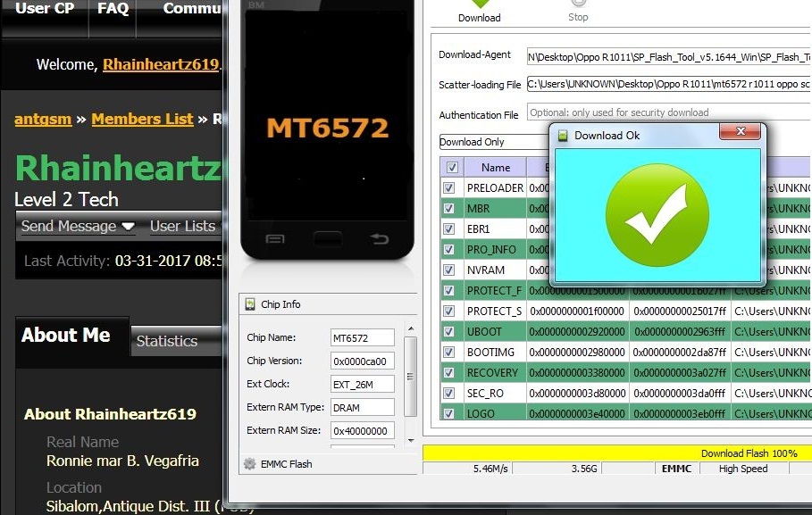Click the PROTECT_S begin address 0x0000000001f00000
Viewport: 812px width, 515px height.
pos(577,311)
